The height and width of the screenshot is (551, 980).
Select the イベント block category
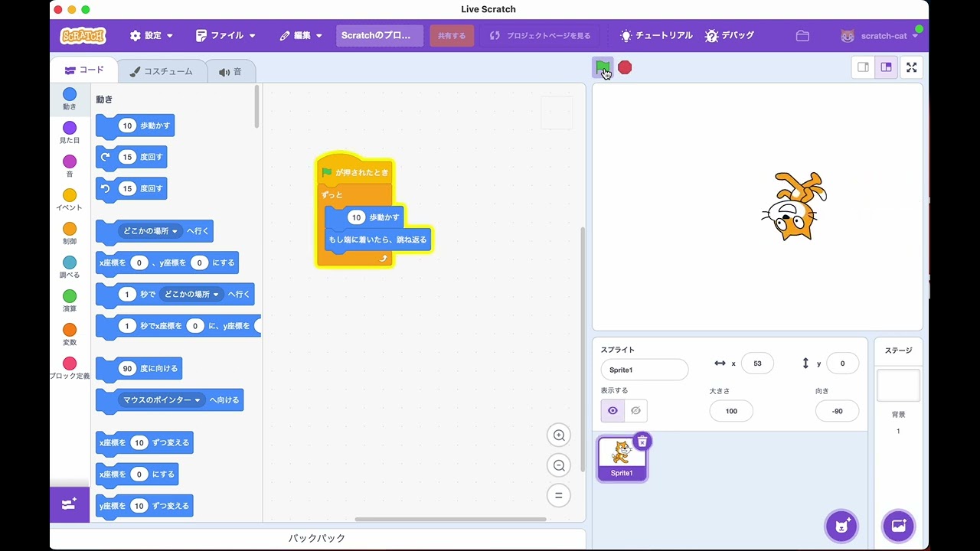coord(70,201)
